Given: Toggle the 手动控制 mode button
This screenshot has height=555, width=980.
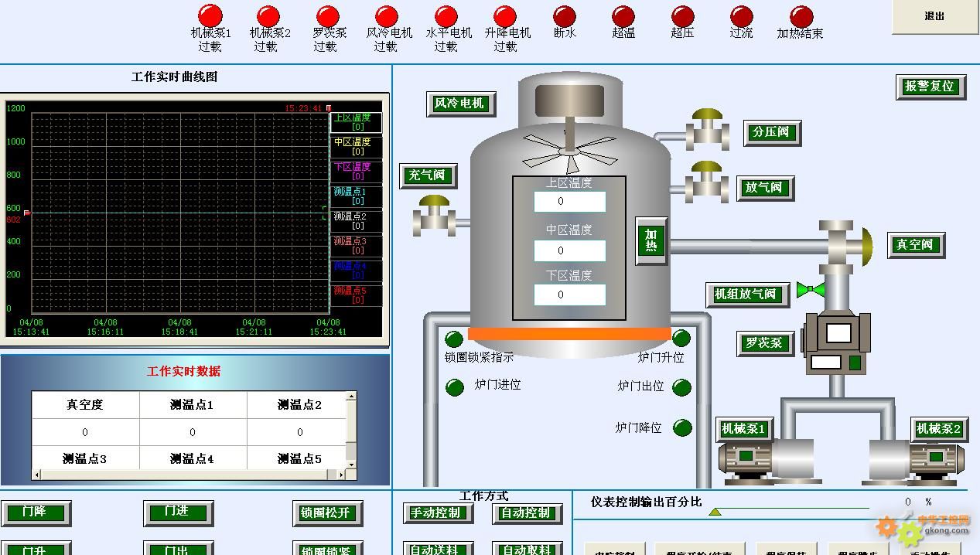Looking at the screenshot, I should [435, 512].
